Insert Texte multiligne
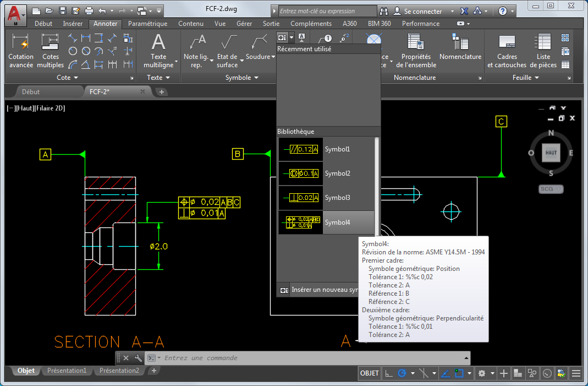 [x=158, y=51]
